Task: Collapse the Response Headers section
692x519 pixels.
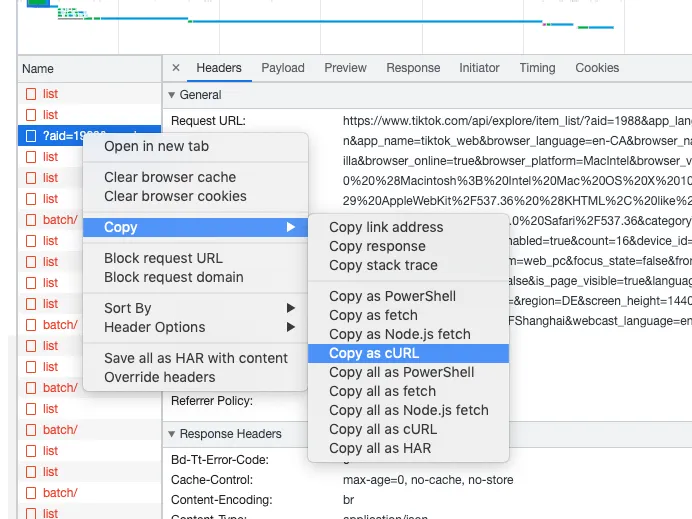Action: click(x=172, y=434)
